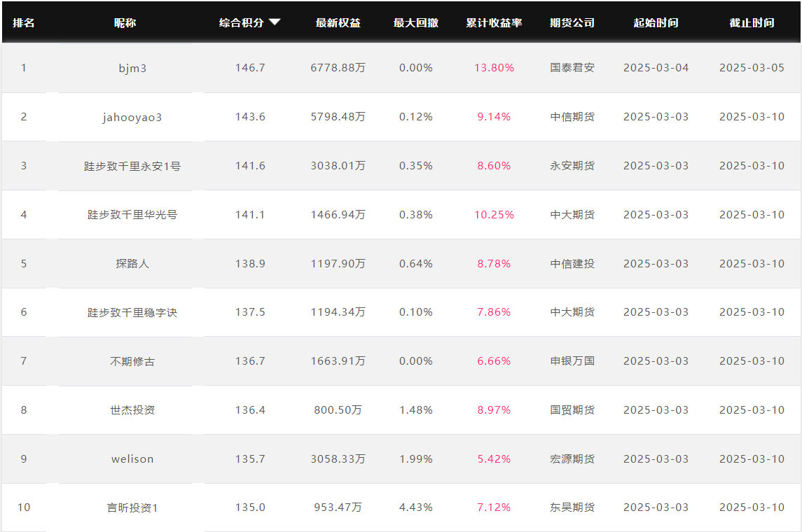Click the sort arrow beside 综合积分
The width and height of the screenshot is (802, 532).
click(275, 22)
